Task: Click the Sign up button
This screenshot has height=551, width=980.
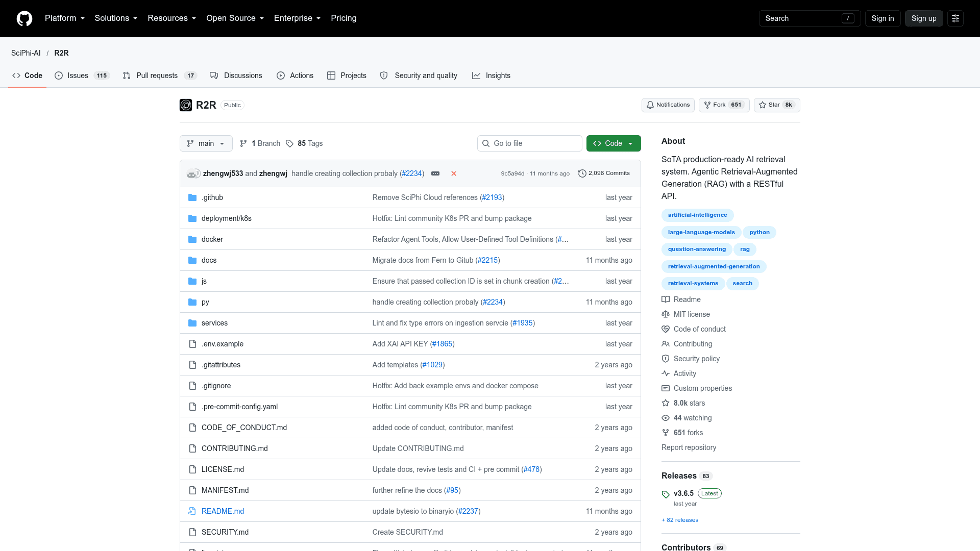Action: coord(924,18)
